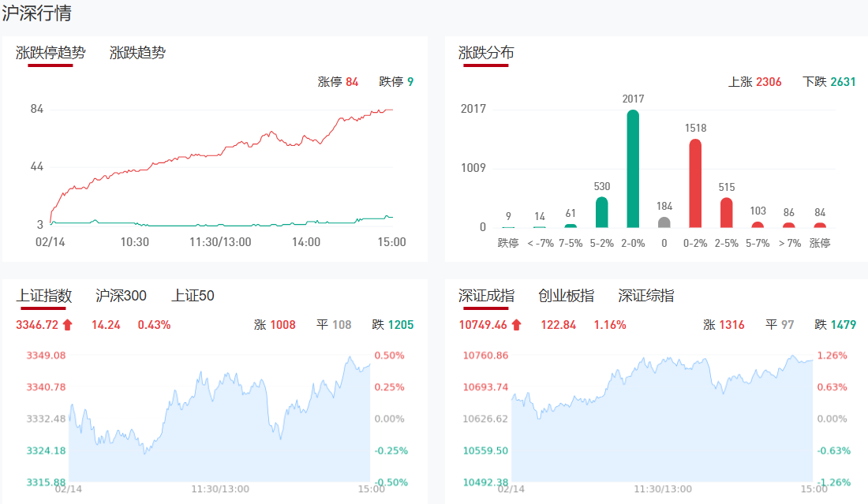Open the 上证50 index tab

point(193,296)
